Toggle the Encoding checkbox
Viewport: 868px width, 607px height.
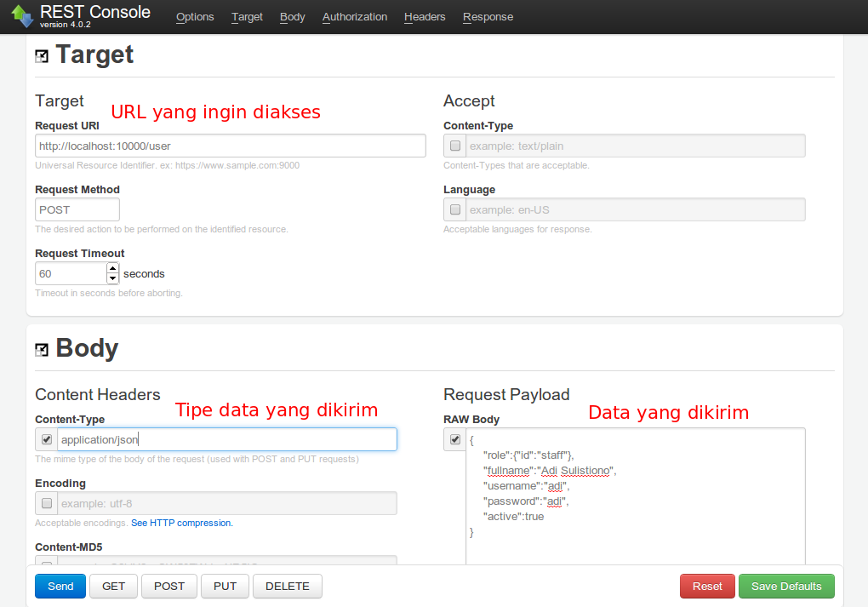(x=47, y=503)
